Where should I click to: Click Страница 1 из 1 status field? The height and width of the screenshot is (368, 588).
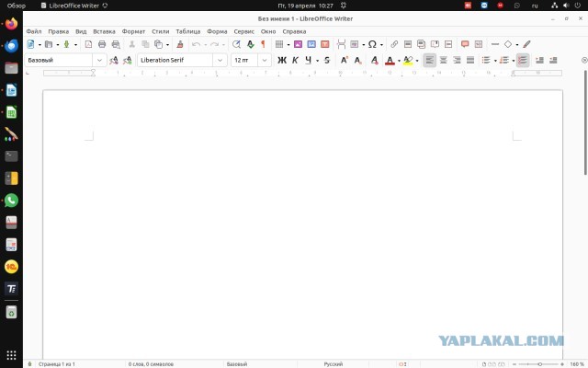click(57, 364)
